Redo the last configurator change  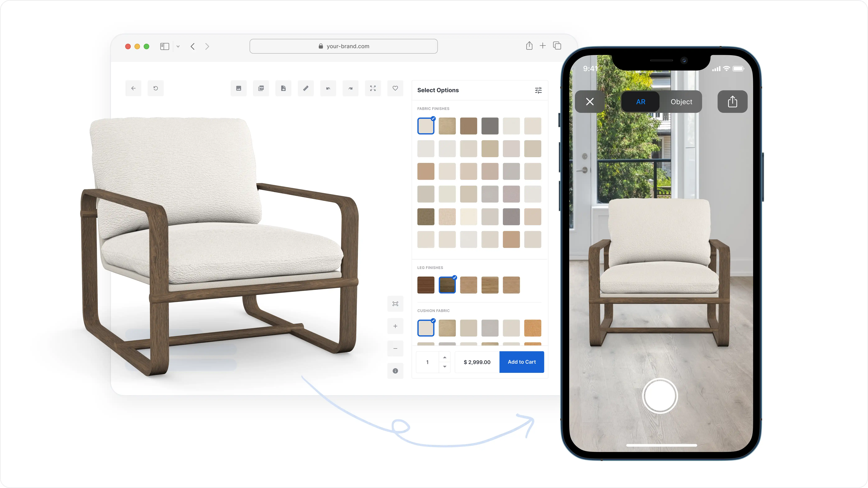[350, 88]
